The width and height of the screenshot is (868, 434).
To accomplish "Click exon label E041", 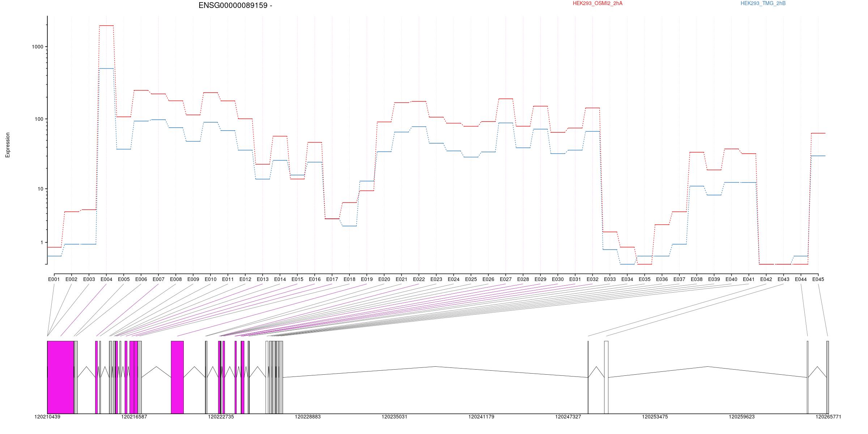I will (x=749, y=279).
